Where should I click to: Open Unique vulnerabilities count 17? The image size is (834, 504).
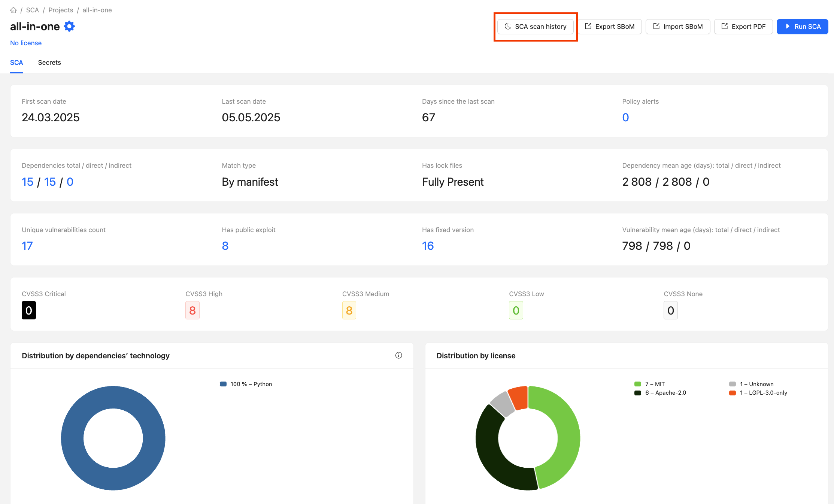27,246
